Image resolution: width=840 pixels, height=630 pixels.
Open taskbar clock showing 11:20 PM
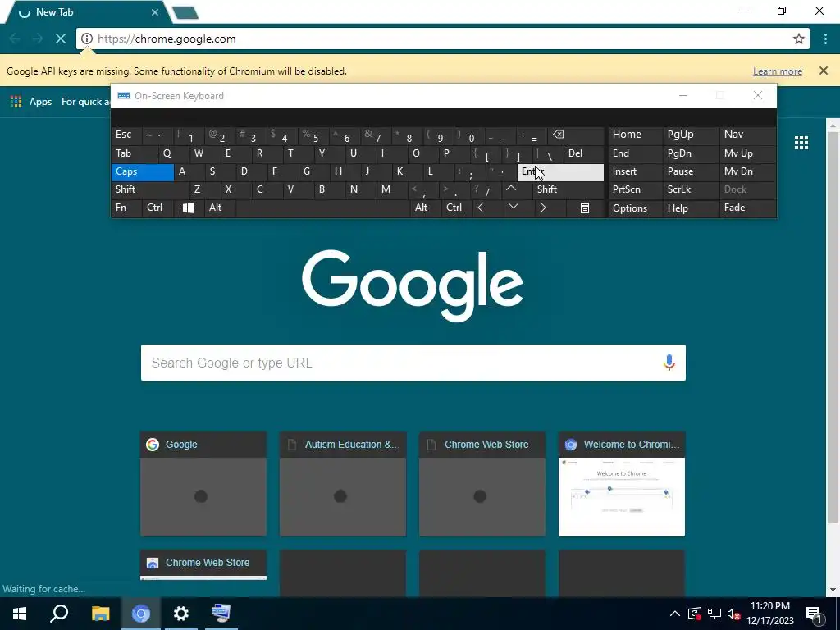coord(770,614)
